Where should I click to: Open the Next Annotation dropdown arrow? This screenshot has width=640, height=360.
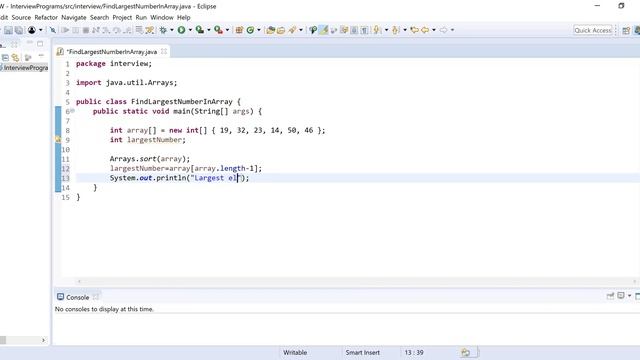tap(386, 30)
